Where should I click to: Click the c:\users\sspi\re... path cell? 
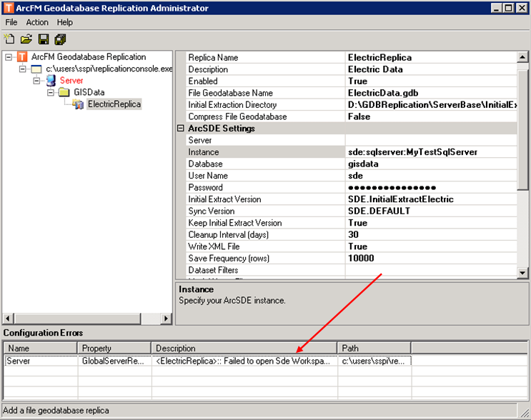click(x=374, y=361)
